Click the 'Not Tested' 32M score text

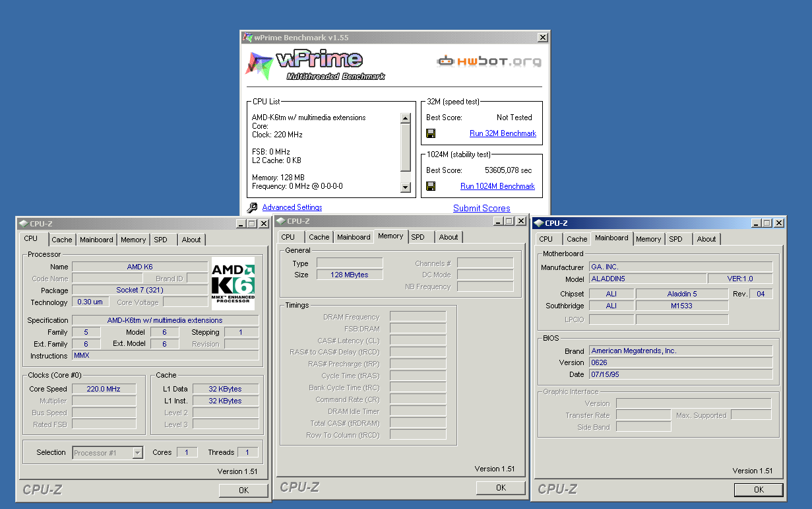click(x=515, y=118)
